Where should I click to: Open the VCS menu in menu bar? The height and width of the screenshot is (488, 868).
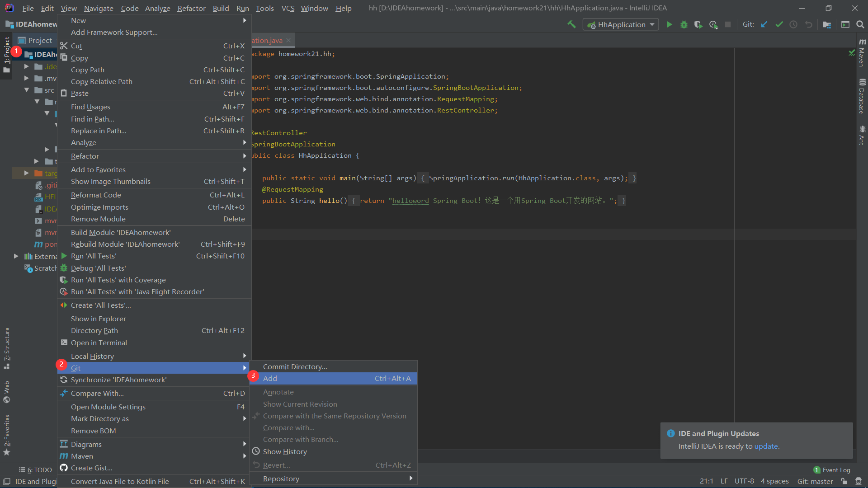point(288,8)
